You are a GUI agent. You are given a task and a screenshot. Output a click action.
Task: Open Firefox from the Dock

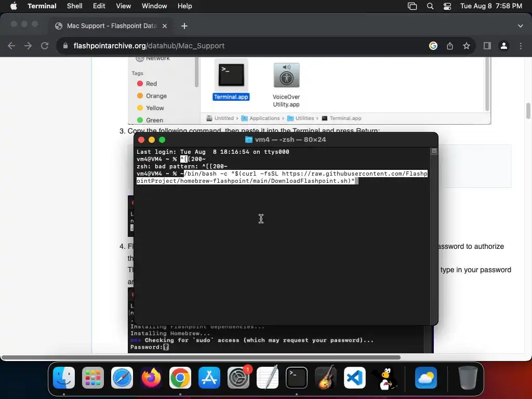click(151, 378)
